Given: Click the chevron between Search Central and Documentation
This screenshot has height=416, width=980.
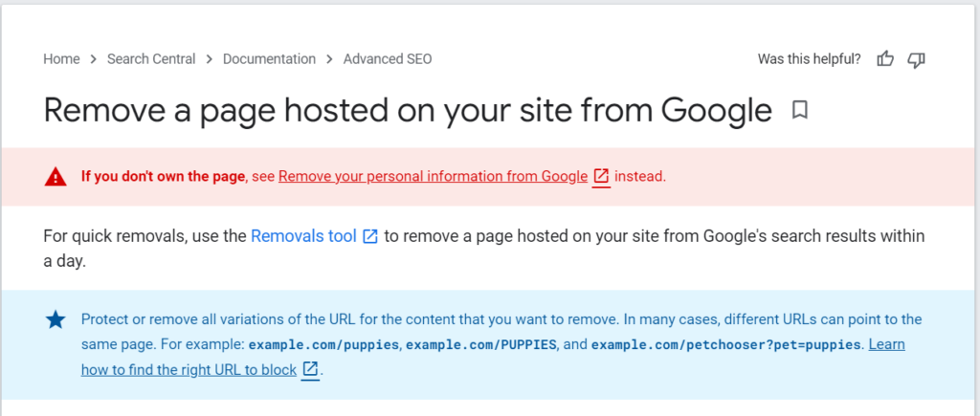Looking at the screenshot, I should pos(210,59).
